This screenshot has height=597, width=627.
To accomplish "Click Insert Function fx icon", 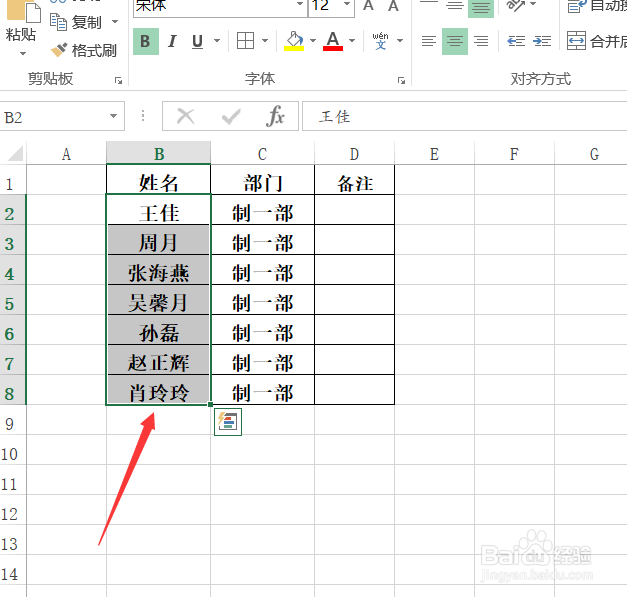I will click(275, 116).
